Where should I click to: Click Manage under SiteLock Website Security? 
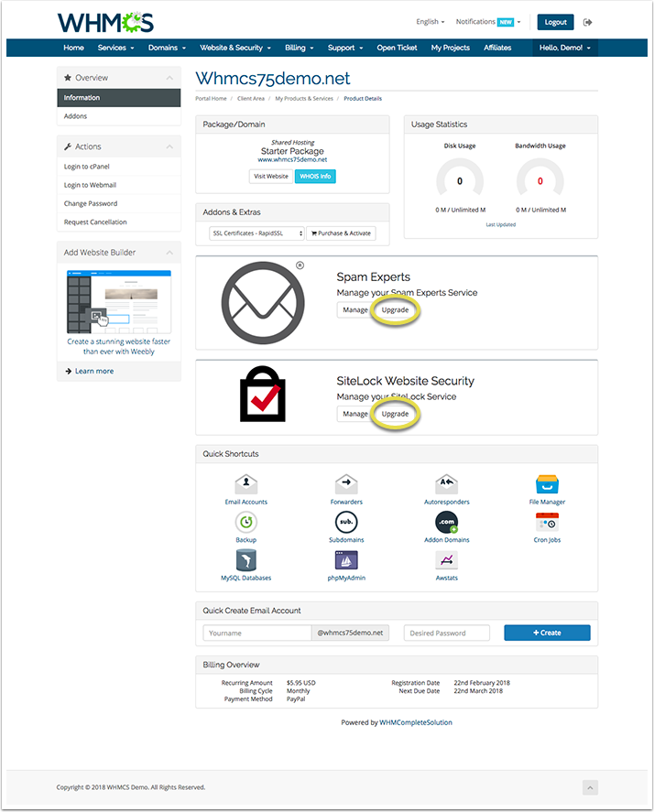(355, 415)
